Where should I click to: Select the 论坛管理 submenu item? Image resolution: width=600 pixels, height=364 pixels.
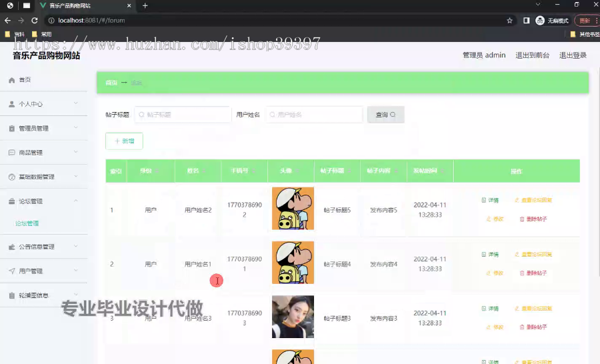point(27,223)
